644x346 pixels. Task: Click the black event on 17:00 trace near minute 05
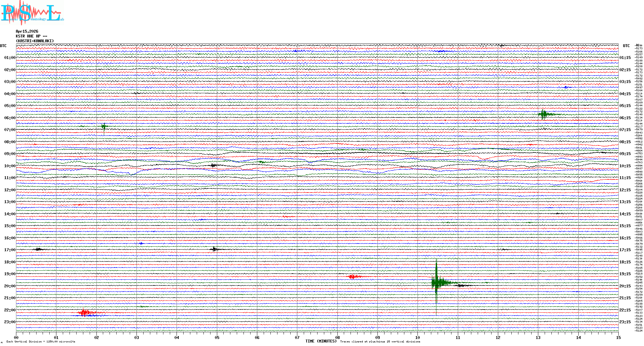point(215,249)
